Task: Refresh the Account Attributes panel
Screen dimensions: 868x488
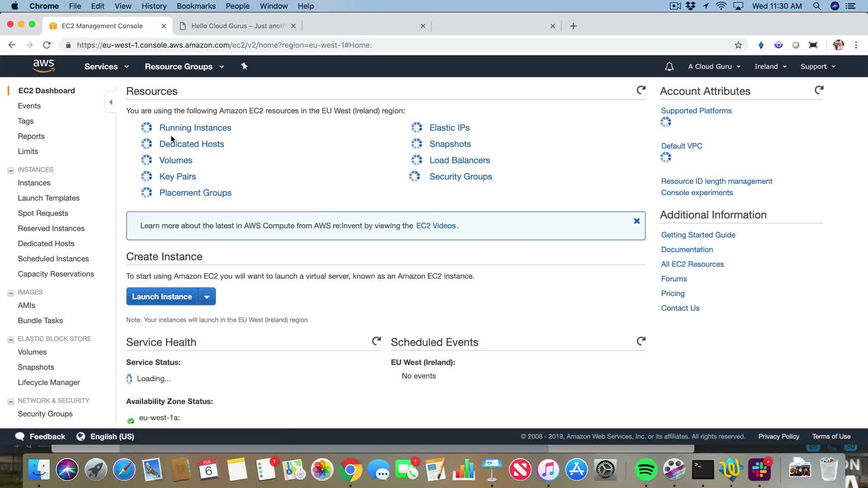Action: point(819,90)
